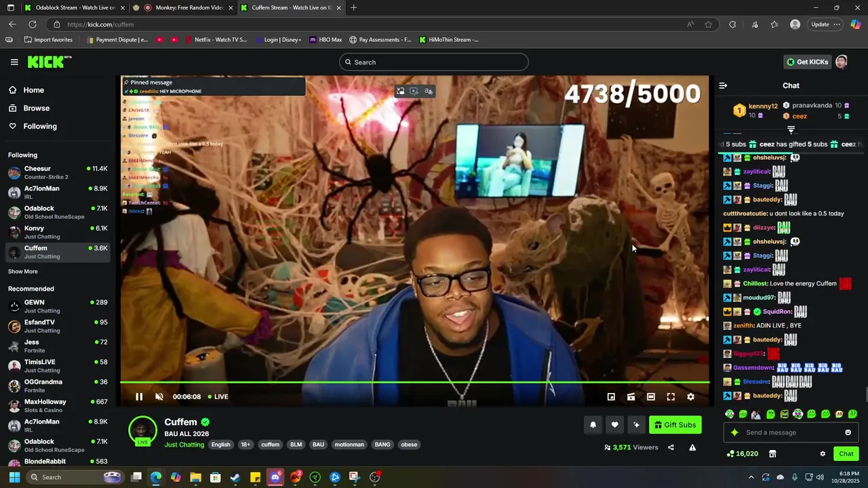Expand Show More under Following

(x=23, y=272)
